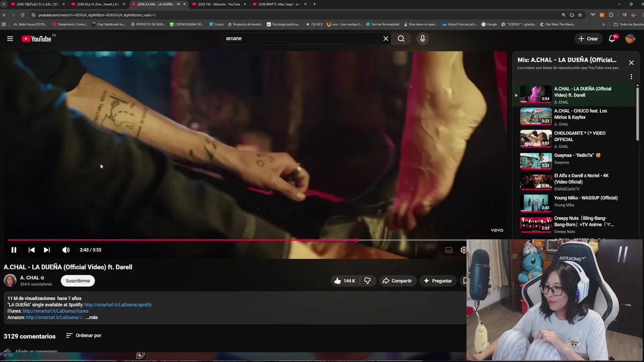Viewport: 644px width, 362px height.
Task: Click the Preguntar button
Action: click(x=438, y=281)
